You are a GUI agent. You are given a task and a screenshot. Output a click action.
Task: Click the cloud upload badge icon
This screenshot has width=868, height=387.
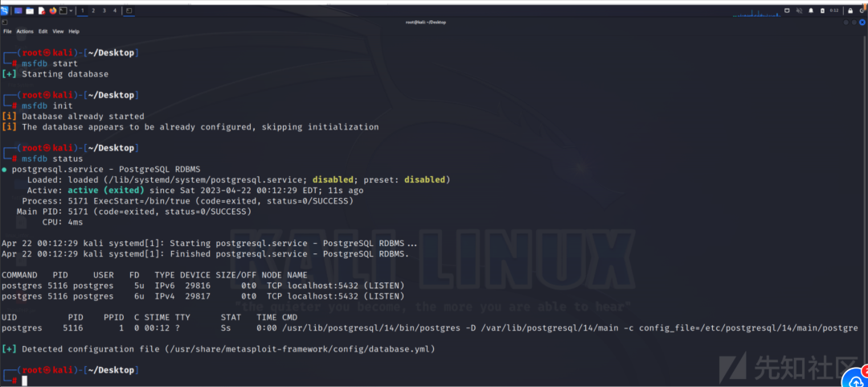point(854,376)
